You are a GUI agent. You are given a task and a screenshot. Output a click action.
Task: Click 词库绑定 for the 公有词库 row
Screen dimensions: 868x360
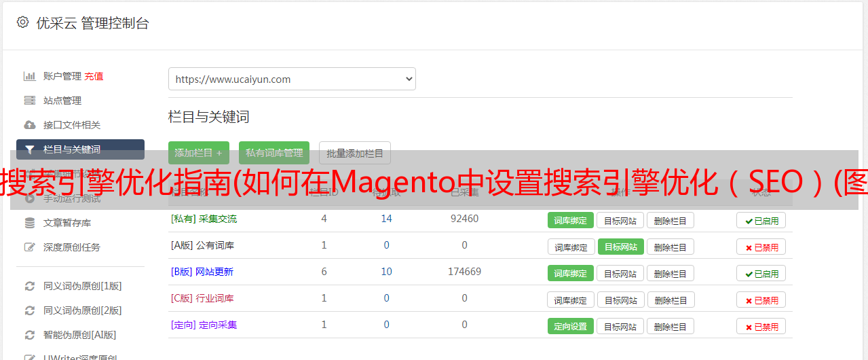pyautogui.click(x=571, y=247)
